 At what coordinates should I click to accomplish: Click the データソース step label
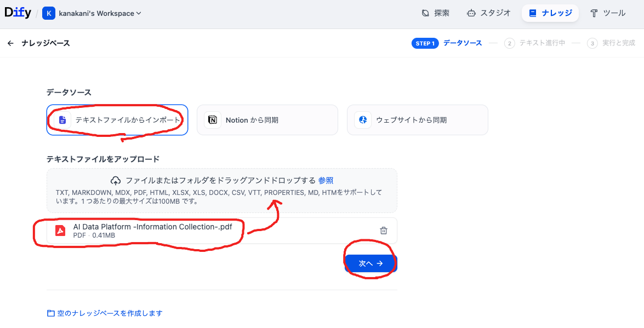point(463,43)
